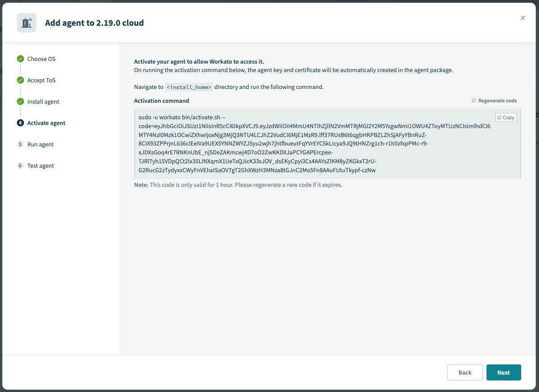Click the Regenerate code link
This screenshot has height=392, width=539.
(x=497, y=101)
